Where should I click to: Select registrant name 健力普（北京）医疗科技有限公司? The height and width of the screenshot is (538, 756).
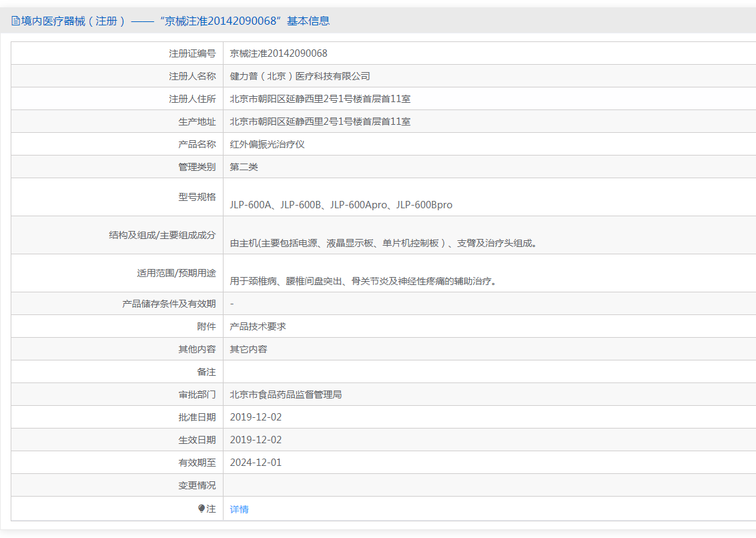(x=300, y=75)
